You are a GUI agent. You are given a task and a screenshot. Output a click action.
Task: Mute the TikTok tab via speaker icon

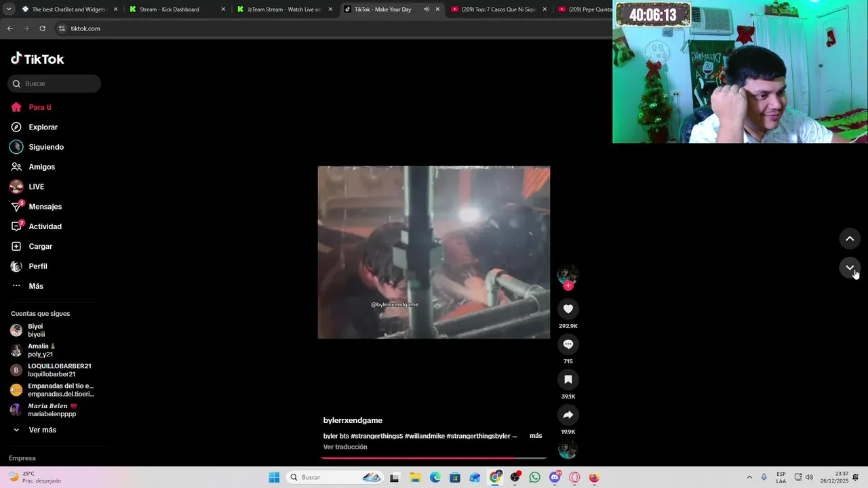(x=427, y=9)
